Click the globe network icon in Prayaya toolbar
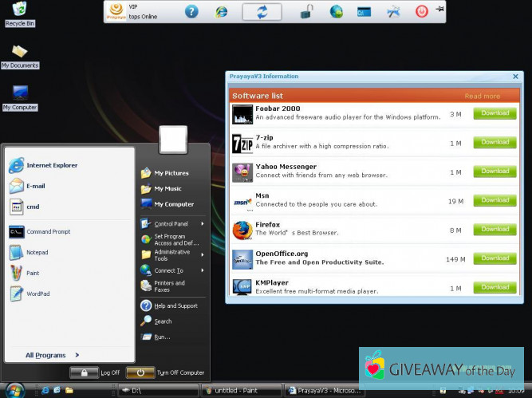532x398 pixels. 336,11
